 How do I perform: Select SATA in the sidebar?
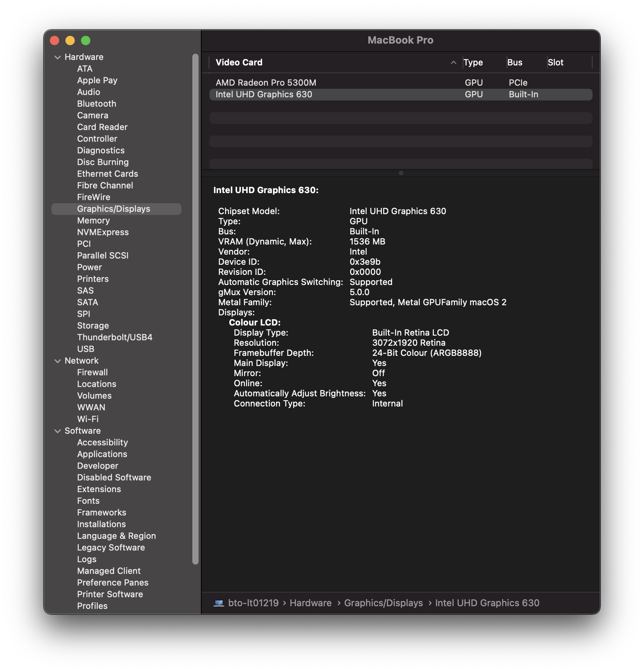(x=87, y=303)
